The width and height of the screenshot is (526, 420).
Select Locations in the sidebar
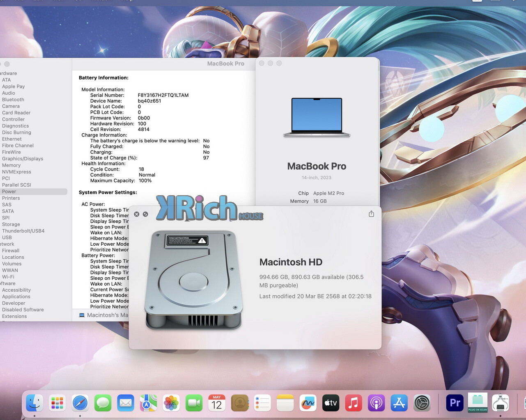pyautogui.click(x=13, y=257)
